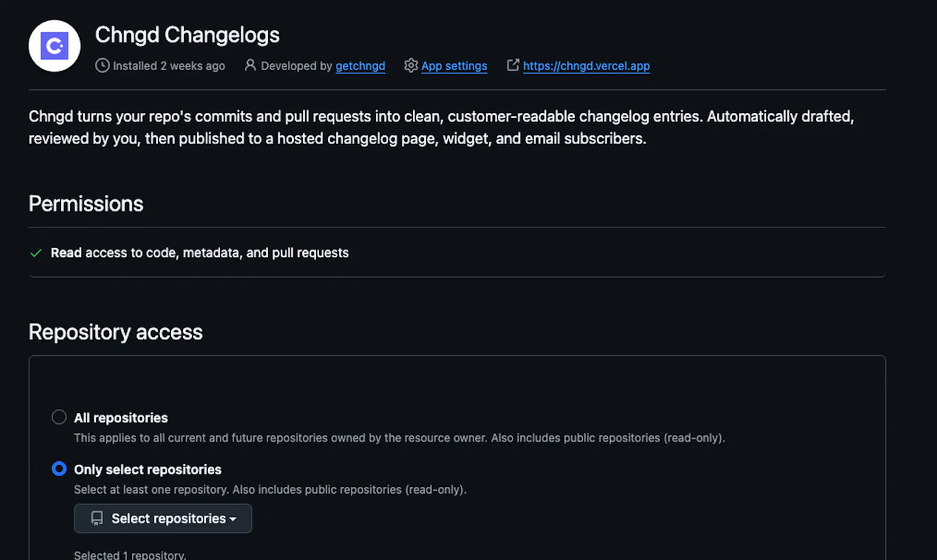
Task: Open the Select repositories dropdown
Action: [163, 518]
